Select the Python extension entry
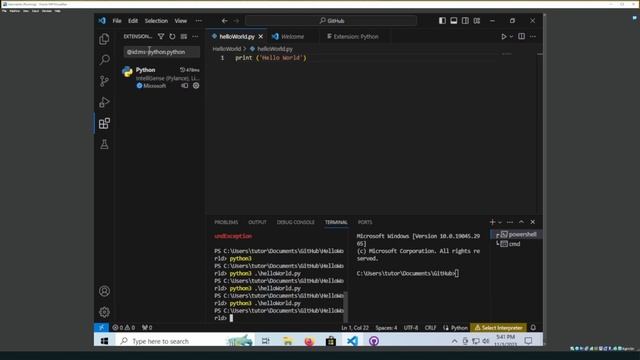The image size is (640, 360). coord(161,78)
